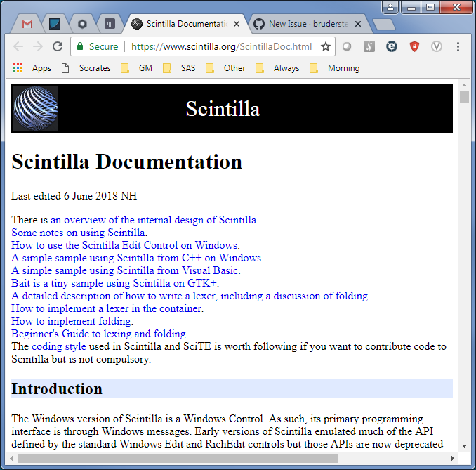Click the Scintilla sphere logo image
476x470 pixels.
[36, 109]
